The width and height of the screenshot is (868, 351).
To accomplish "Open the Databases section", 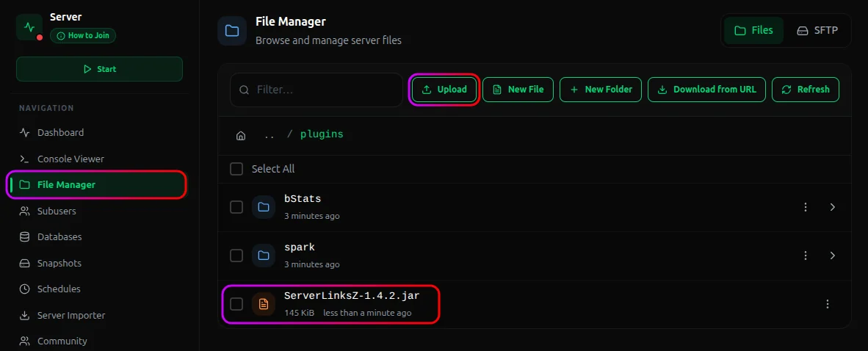I will click(x=51, y=237).
